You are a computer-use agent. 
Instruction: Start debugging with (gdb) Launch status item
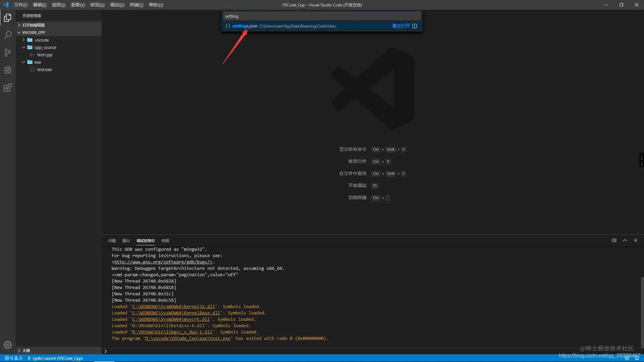pos(55,358)
